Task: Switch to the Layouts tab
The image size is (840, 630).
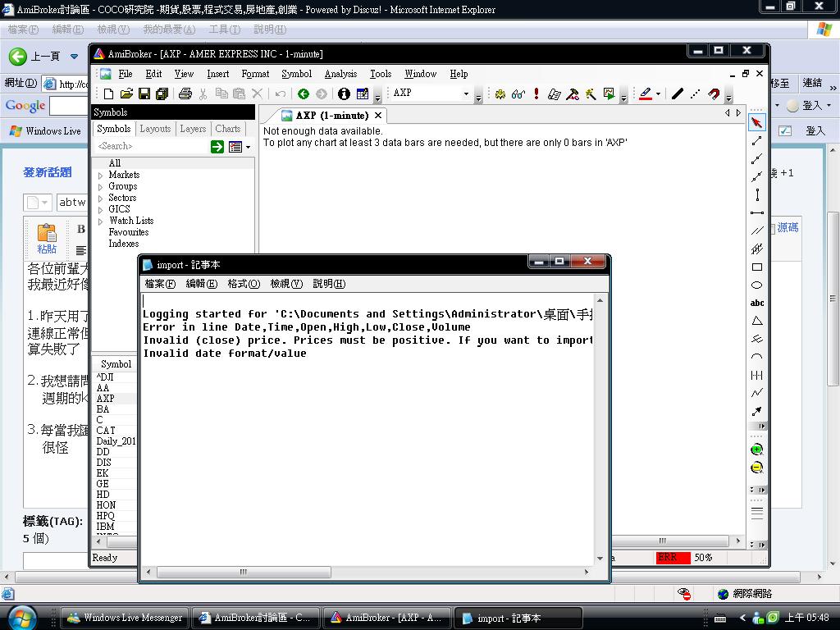Action: [x=155, y=129]
